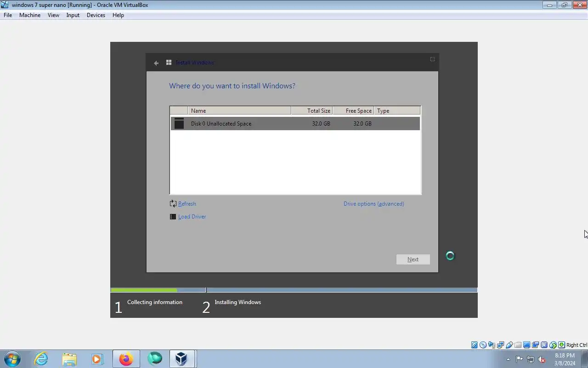This screenshot has width=588, height=368.
Task: Open the Machine menu
Action: coord(30,15)
